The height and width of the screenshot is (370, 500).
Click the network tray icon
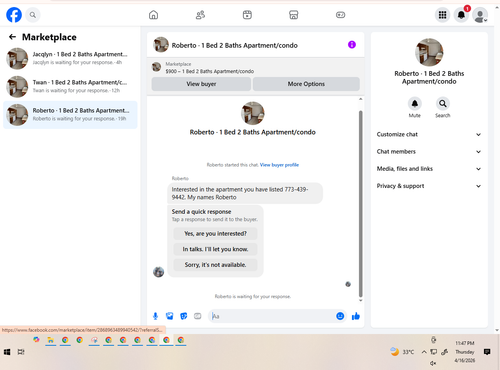(434, 352)
